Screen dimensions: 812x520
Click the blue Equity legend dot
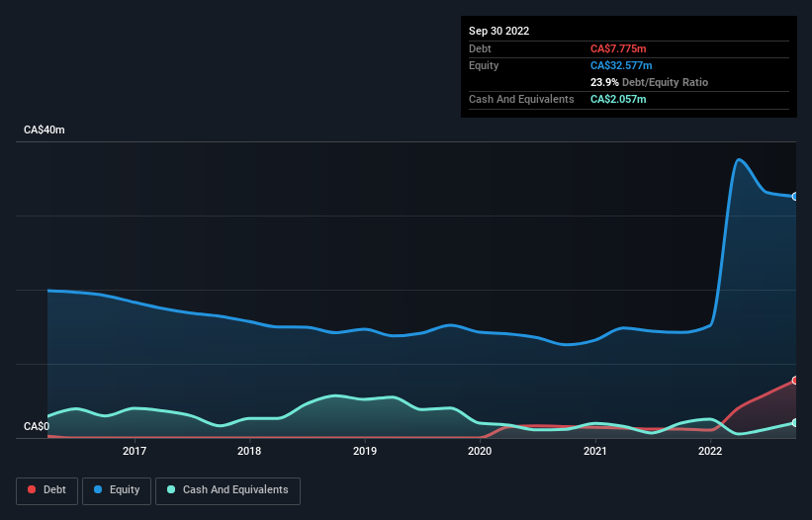click(98, 489)
